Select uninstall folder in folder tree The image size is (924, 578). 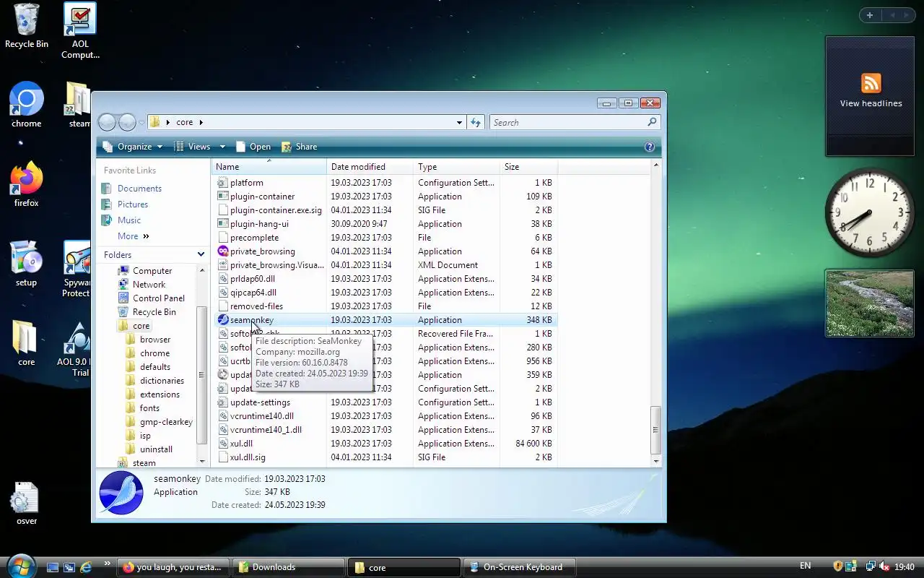156,449
